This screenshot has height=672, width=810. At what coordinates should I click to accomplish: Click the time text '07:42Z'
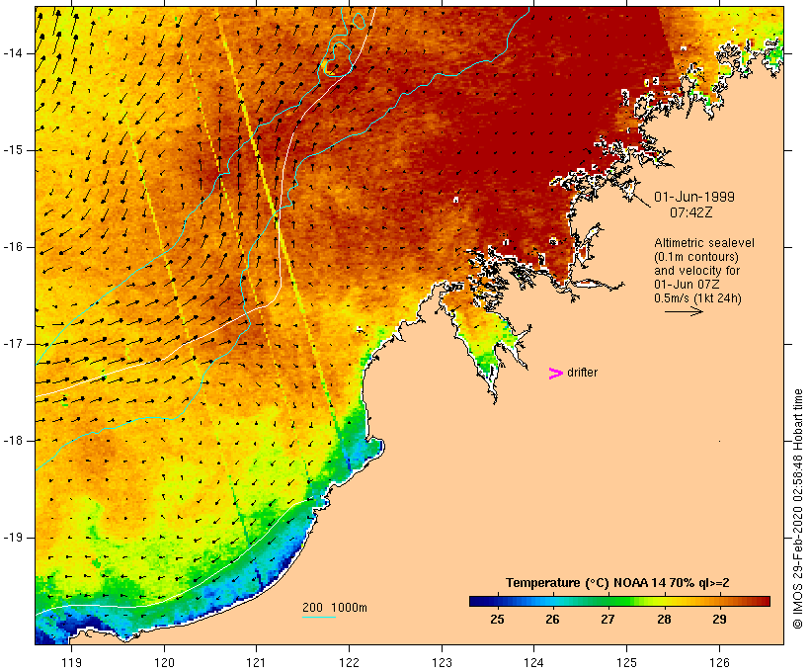click(x=691, y=212)
